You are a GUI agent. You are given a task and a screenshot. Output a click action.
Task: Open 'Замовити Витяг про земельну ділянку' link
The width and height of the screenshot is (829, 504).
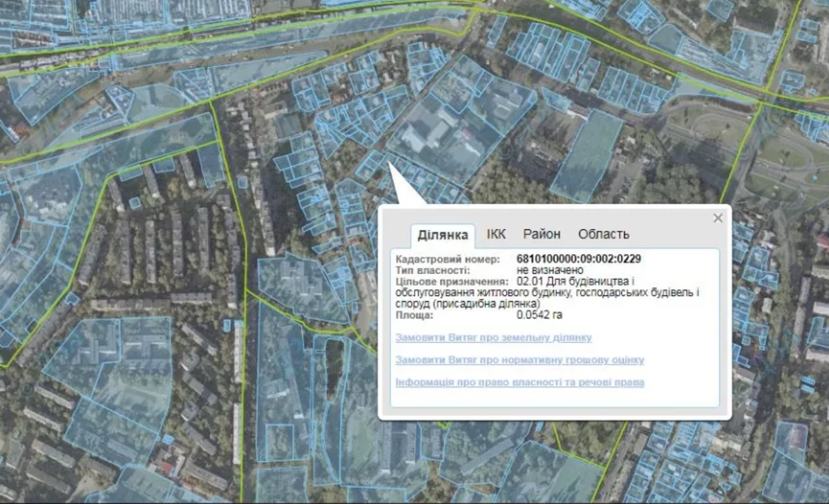[493, 338]
